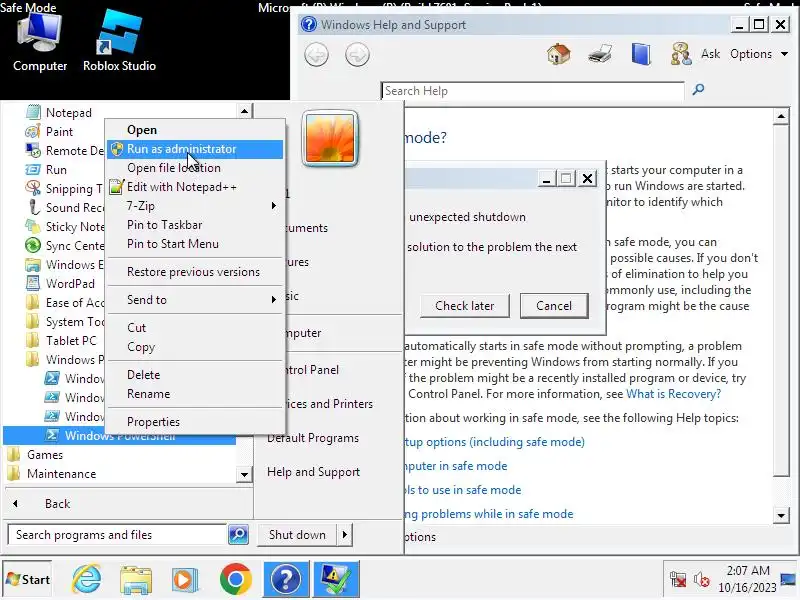The height and width of the screenshot is (600, 800).
Task: Click the Shut down button
Action: pos(297,534)
